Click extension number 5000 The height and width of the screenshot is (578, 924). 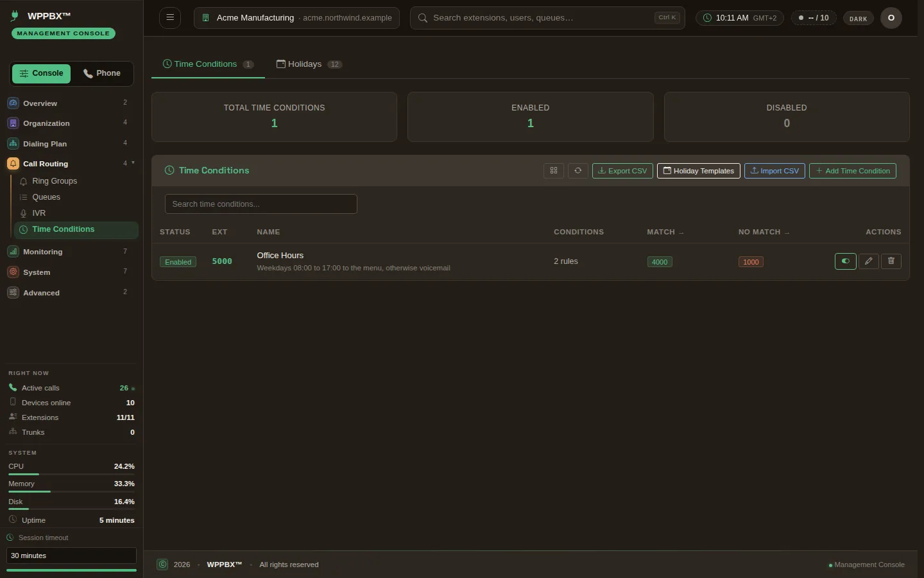(x=222, y=261)
